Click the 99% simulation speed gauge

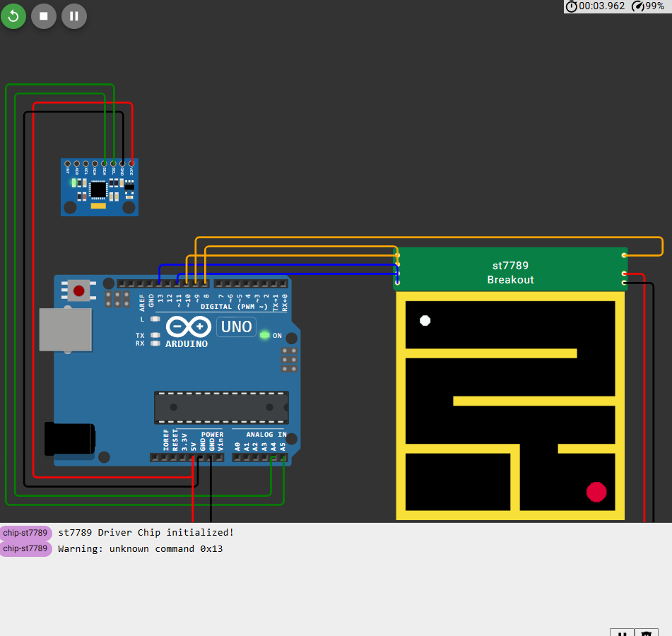pyautogui.click(x=648, y=6)
